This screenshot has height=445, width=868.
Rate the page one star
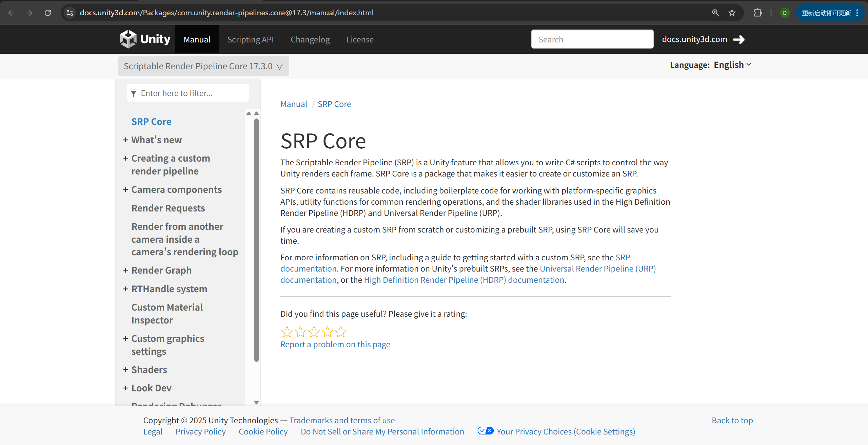click(287, 332)
